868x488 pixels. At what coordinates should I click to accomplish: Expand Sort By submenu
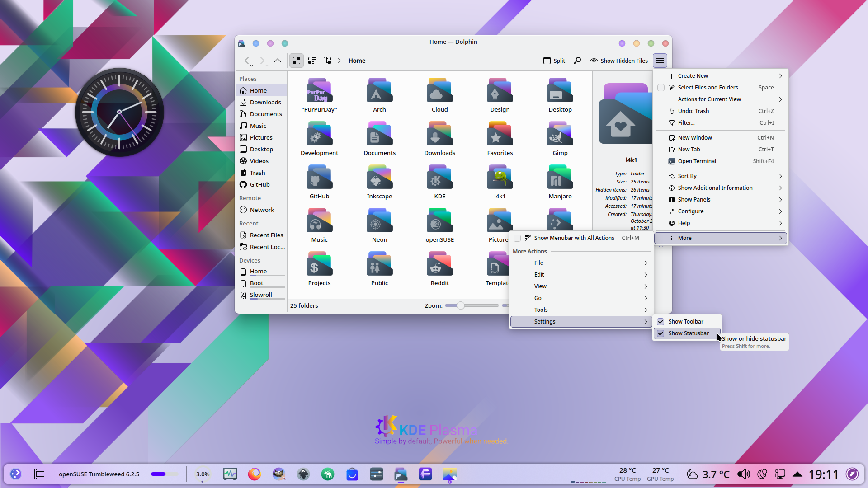pos(721,176)
